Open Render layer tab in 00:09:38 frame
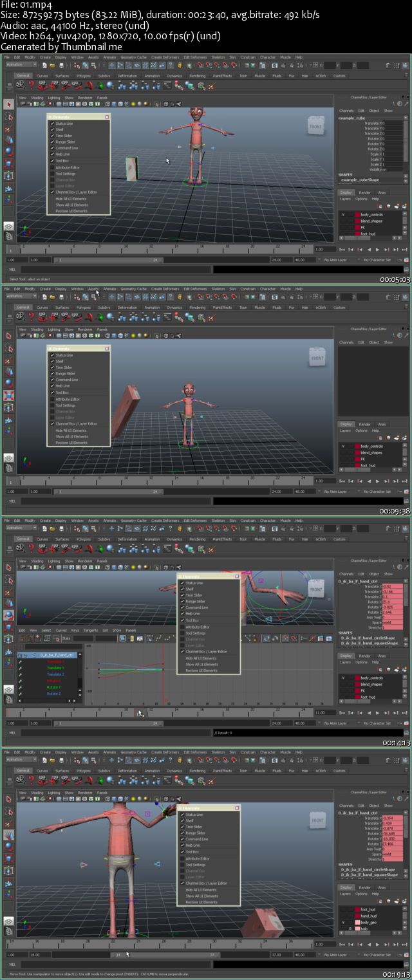The height and width of the screenshot is (980, 412). coord(365,424)
